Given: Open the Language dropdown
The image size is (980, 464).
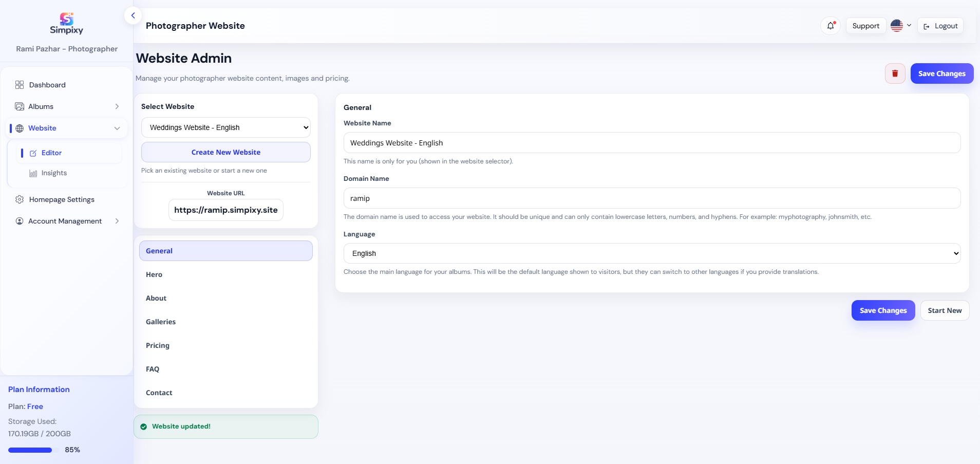Looking at the screenshot, I should [x=651, y=253].
